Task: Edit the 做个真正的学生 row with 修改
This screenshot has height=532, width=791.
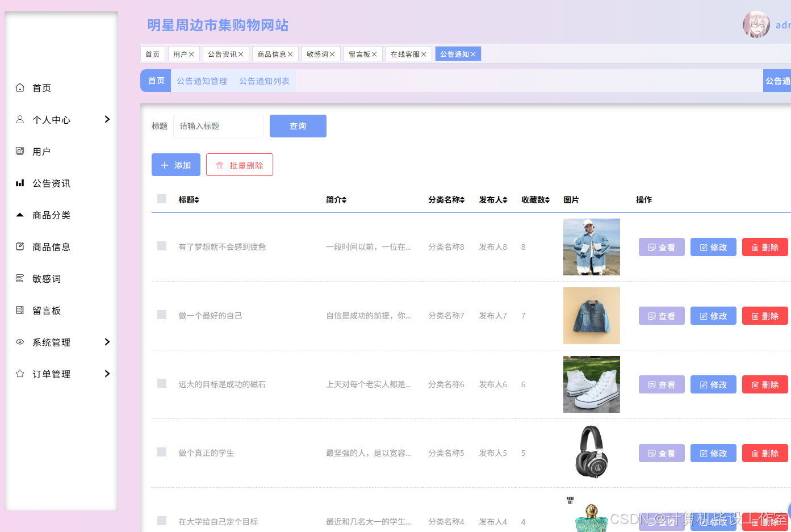Action: [713, 453]
